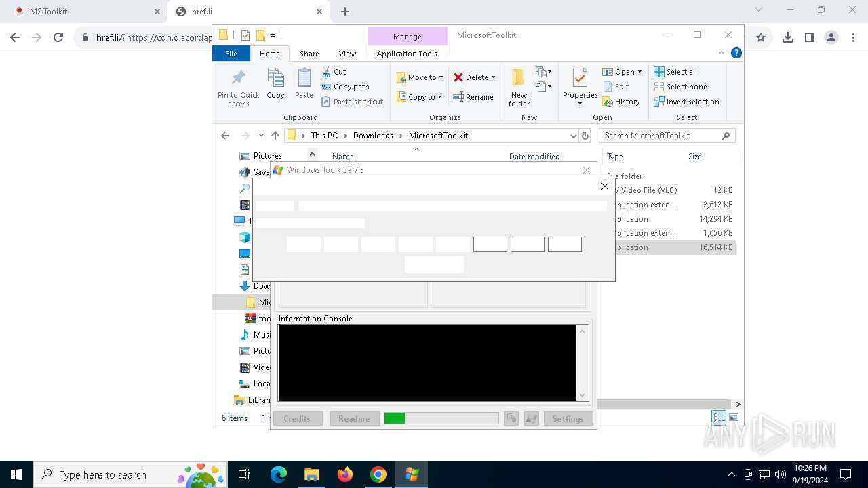Refresh the MicrosoftToolkit folder view
The image size is (868, 488).
[585, 136]
